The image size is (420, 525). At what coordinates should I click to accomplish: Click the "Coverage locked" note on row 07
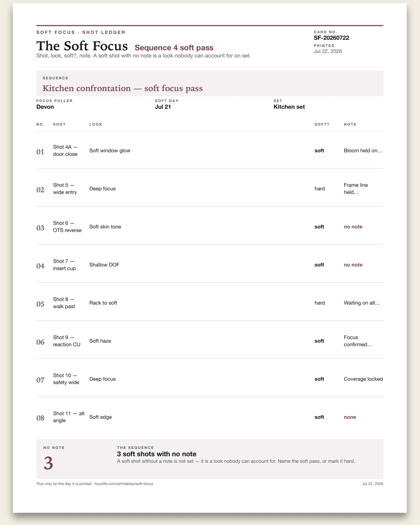363,379
